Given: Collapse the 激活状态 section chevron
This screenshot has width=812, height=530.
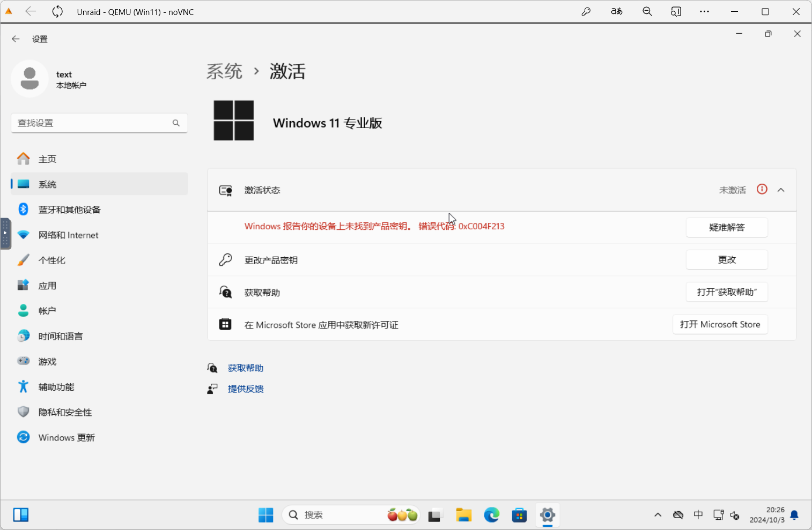Looking at the screenshot, I should (x=781, y=190).
